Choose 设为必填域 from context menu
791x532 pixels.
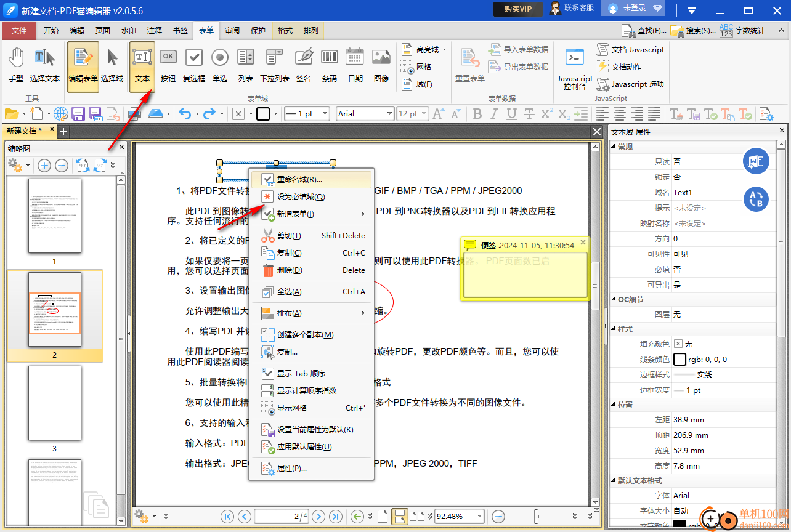(x=311, y=197)
